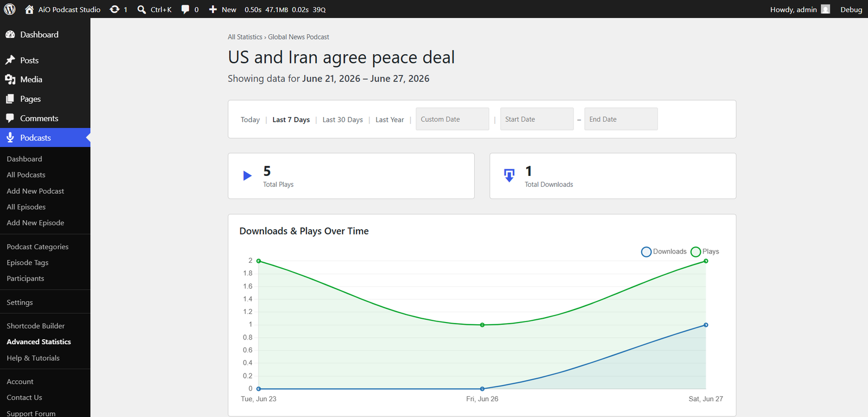The width and height of the screenshot is (868, 417).
Task: Follow the All Statistics breadcrumb link
Action: [245, 37]
